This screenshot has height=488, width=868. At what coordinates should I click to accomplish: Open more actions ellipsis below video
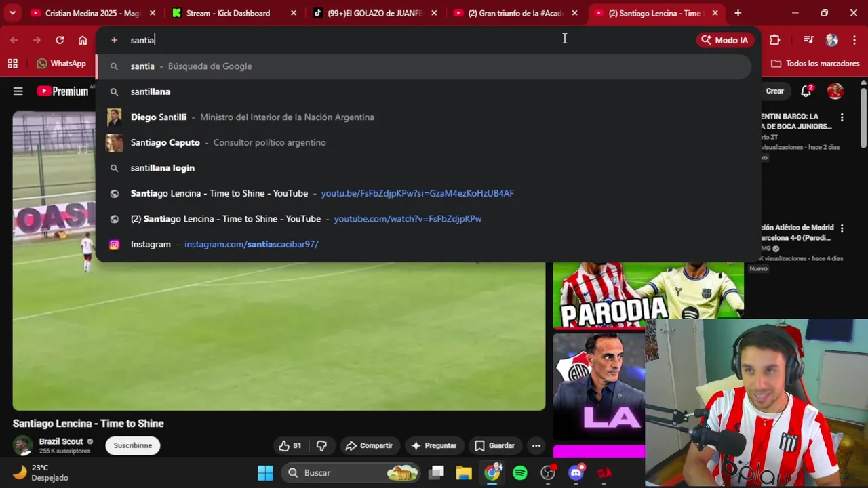536,445
